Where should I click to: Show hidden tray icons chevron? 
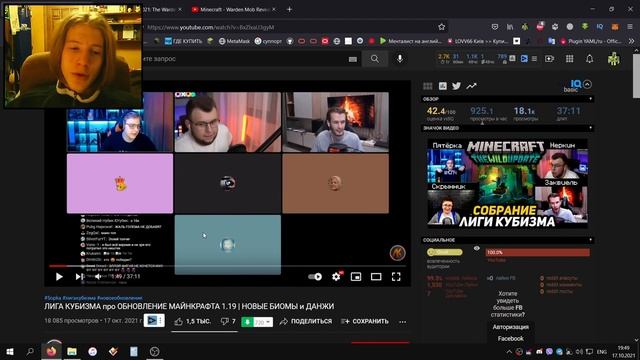coord(509,351)
